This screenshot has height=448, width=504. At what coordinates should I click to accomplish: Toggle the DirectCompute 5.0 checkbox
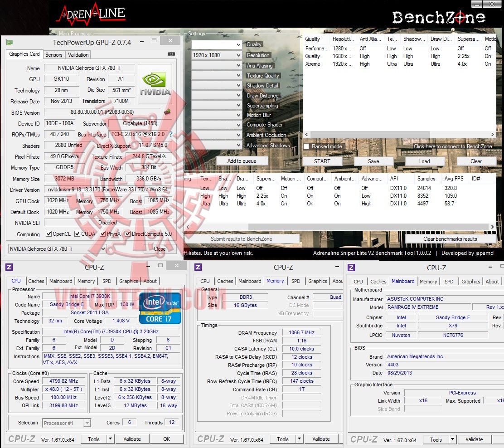(x=128, y=234)
